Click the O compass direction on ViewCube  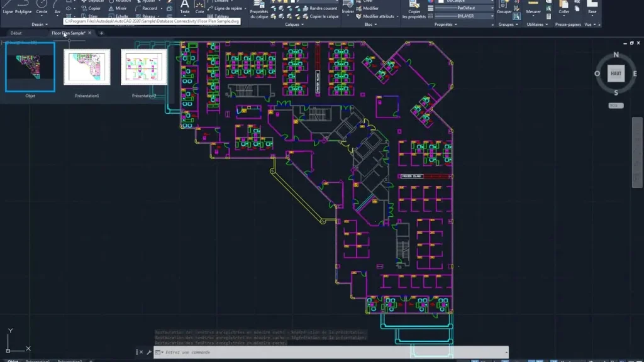(x=597, y=74)
